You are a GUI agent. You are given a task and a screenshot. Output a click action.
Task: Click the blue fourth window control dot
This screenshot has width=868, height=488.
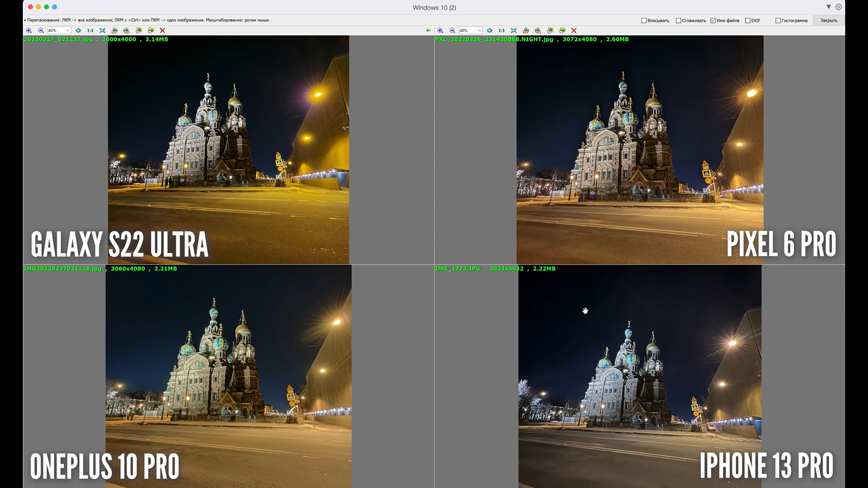pyautogui.click(x=54, y=7)
